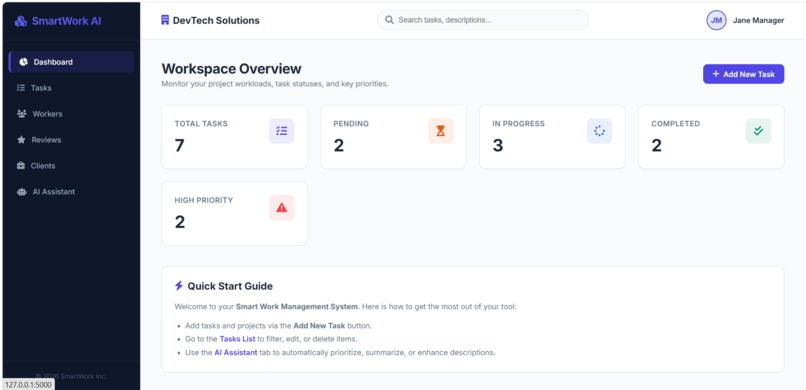
Task: Click the HIGH PRIORITY card label
Action: coord(204,200)
